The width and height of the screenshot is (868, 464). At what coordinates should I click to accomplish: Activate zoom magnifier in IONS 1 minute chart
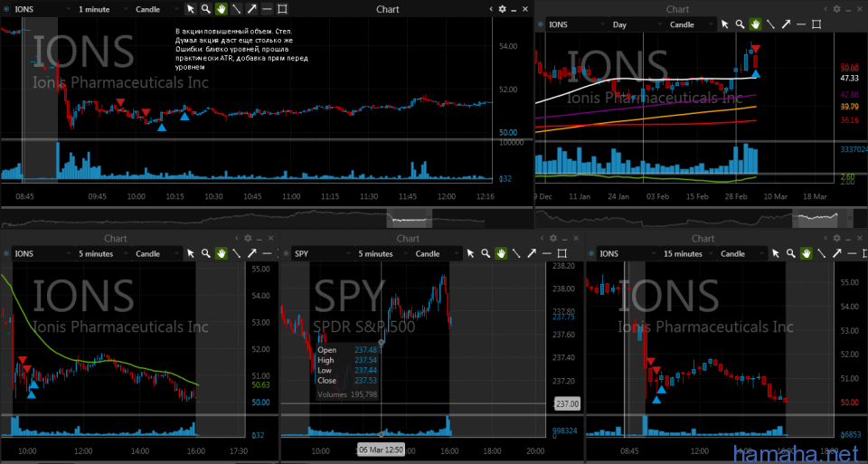coord(206,9)
